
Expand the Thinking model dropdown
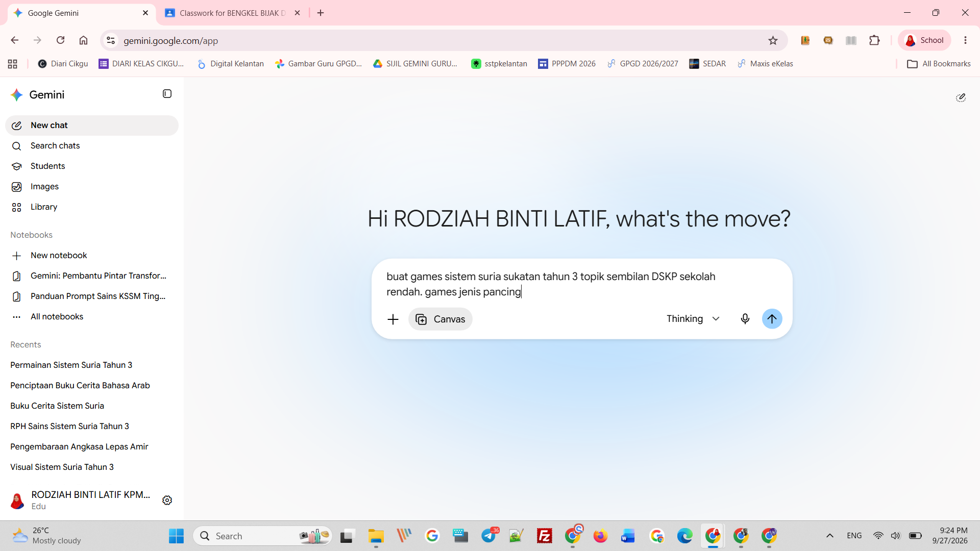[x=693, y=319]
